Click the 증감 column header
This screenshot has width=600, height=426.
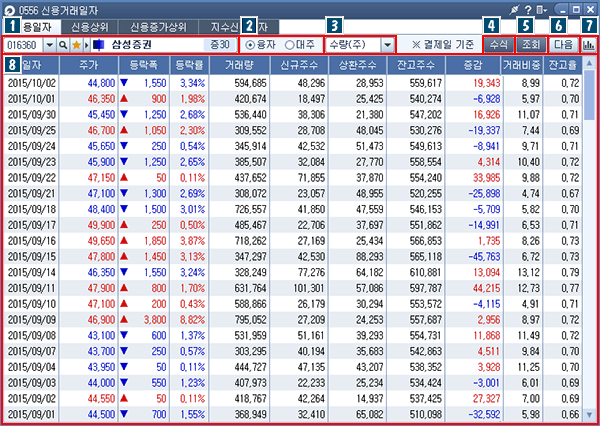click(x=473, y=65)
